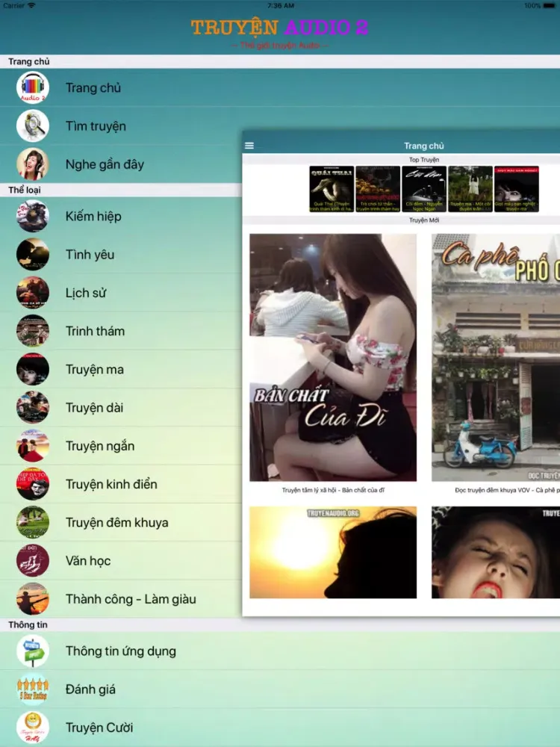The width and height of the screenshot is (560, 747).
Task: Tap the Thành công - Làm giàu icon
Action: pyautogui.click(x=33, y=599)
